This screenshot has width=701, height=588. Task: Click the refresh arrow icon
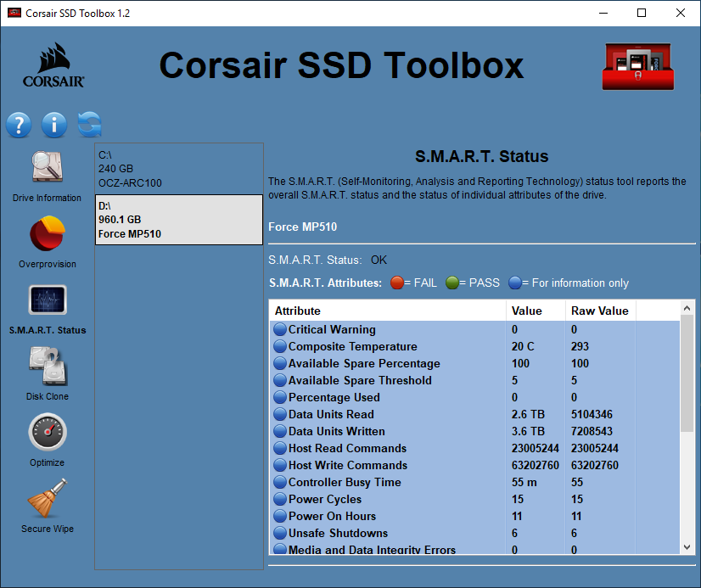click(x=87, y=124)
